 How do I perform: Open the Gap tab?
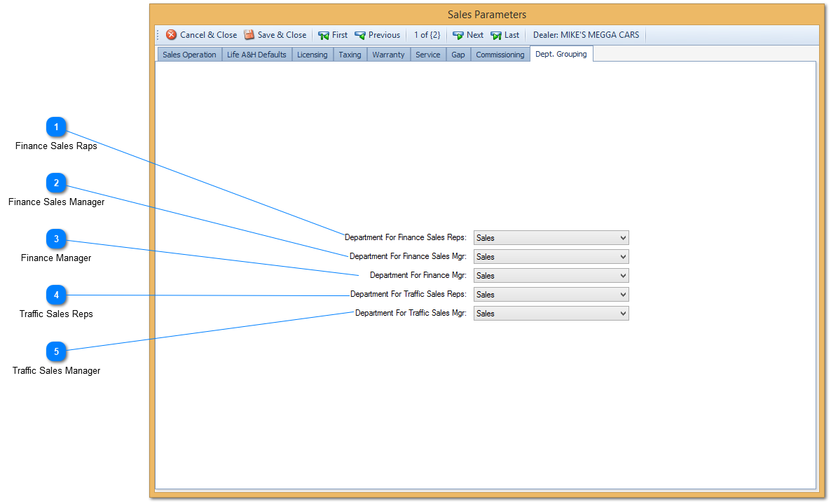[x=458, y=55]
